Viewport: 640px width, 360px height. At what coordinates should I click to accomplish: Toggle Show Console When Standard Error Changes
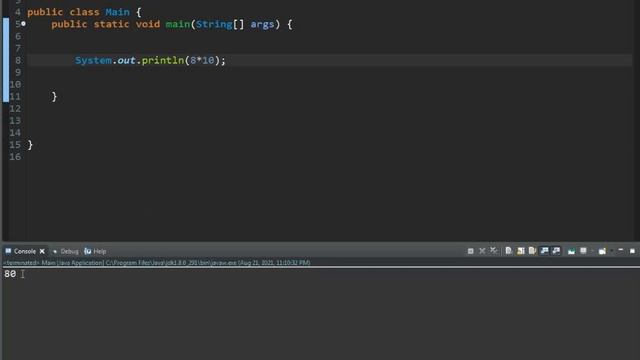pos(556,251)
